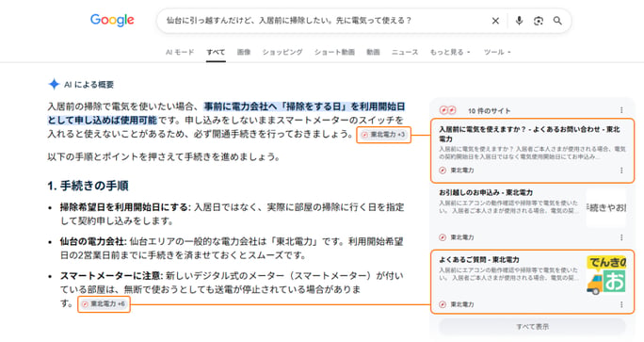The width and height of the screenshot is (644, 342).
Task: Click the でんき truck thumbnail image
Action: pyautogui.click(x=606, y=275)
